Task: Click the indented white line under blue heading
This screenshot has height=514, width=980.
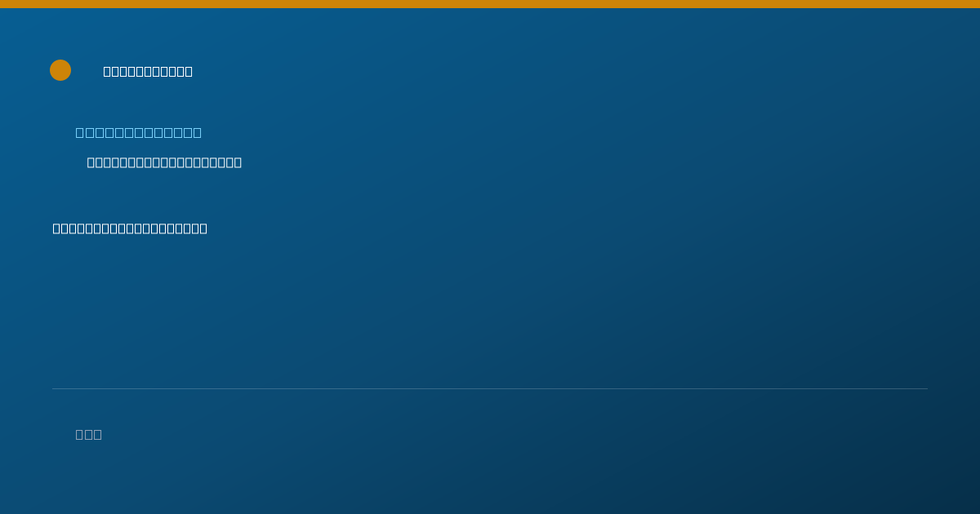Action: click(x=164, y=162)
